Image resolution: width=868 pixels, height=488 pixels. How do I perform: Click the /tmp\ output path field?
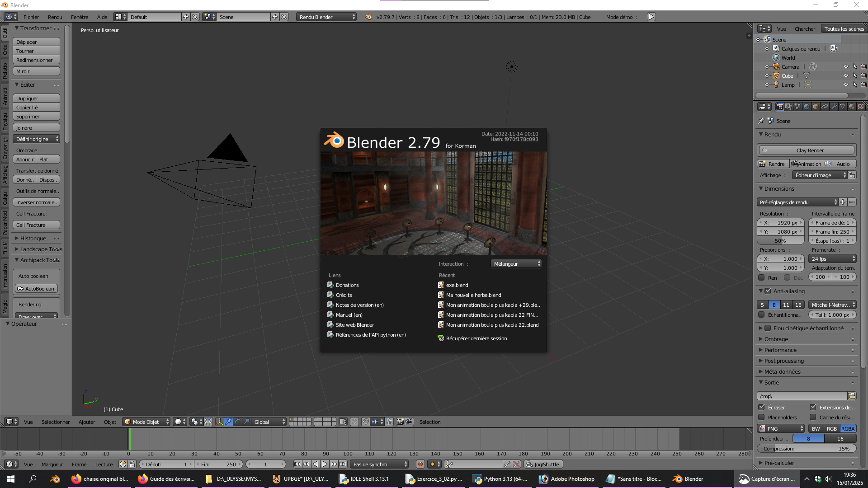pyautogui.click(x=802, y=396)
